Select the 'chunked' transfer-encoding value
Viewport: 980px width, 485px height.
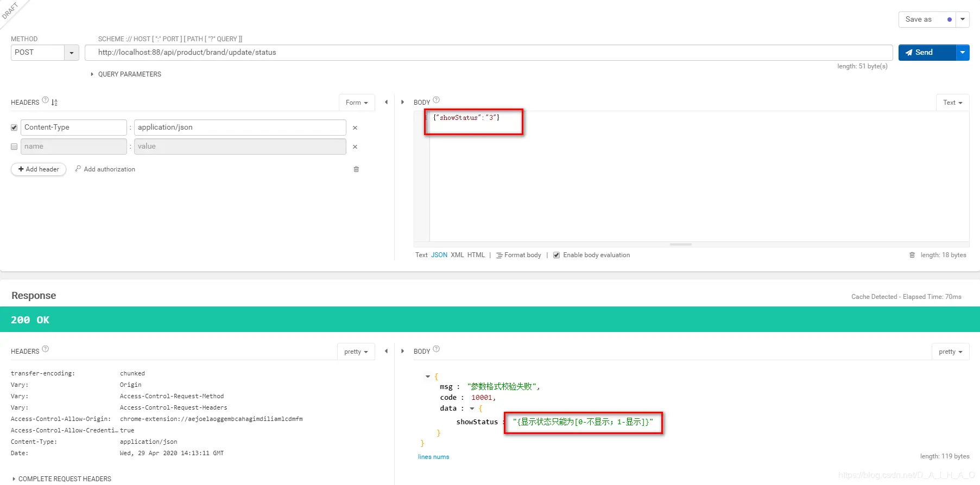pyautogui.click(x=132, y=373)
